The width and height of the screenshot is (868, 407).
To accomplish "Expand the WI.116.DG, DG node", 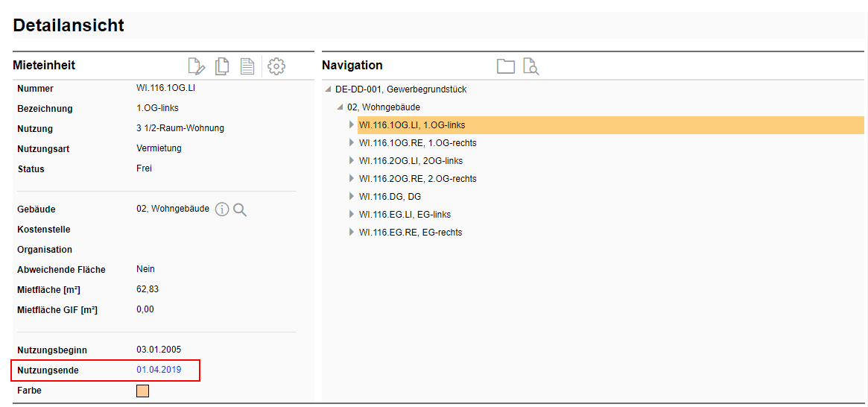I will pos(352,197).
